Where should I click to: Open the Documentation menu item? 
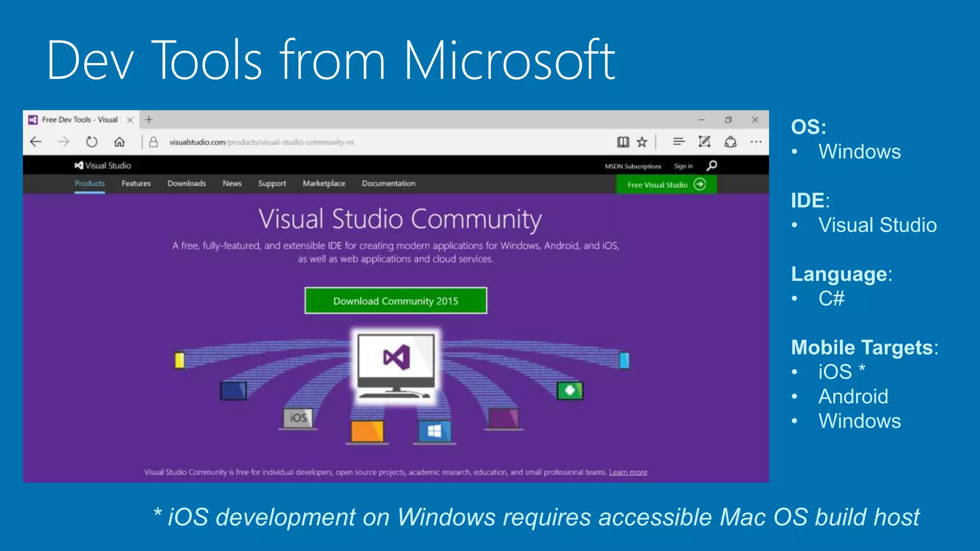click(x=389, y=184)
